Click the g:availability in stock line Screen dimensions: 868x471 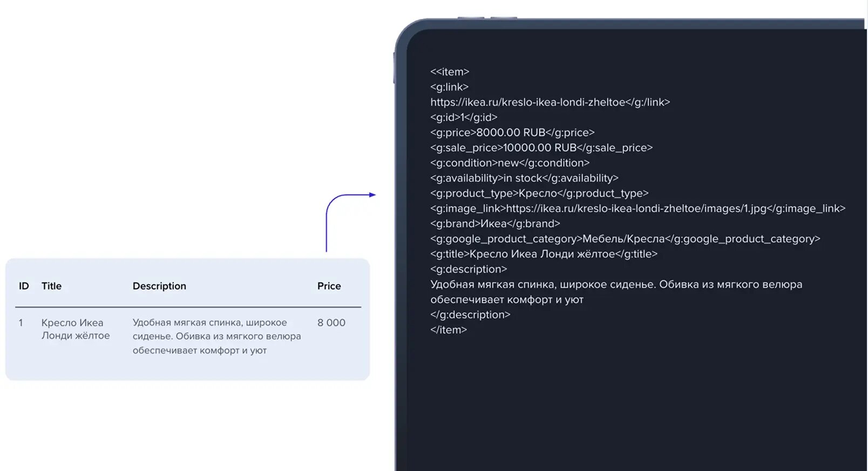[524, 178]
